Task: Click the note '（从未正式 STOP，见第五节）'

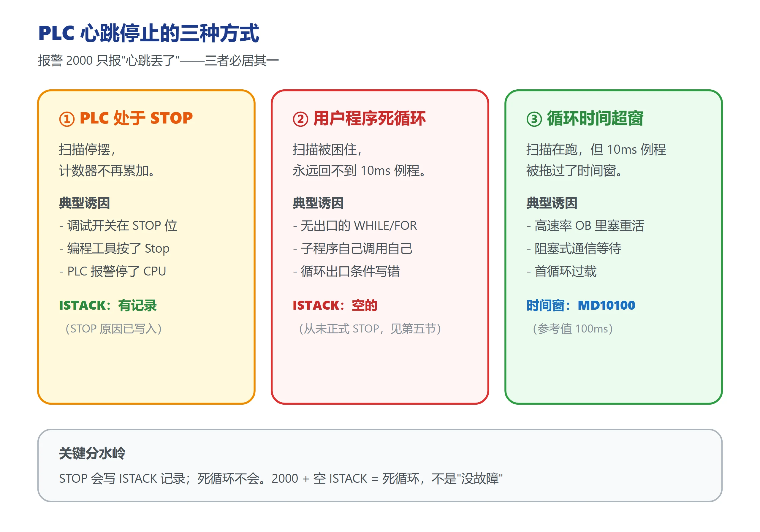Action: pyautogui.click(x=370, y=329)
